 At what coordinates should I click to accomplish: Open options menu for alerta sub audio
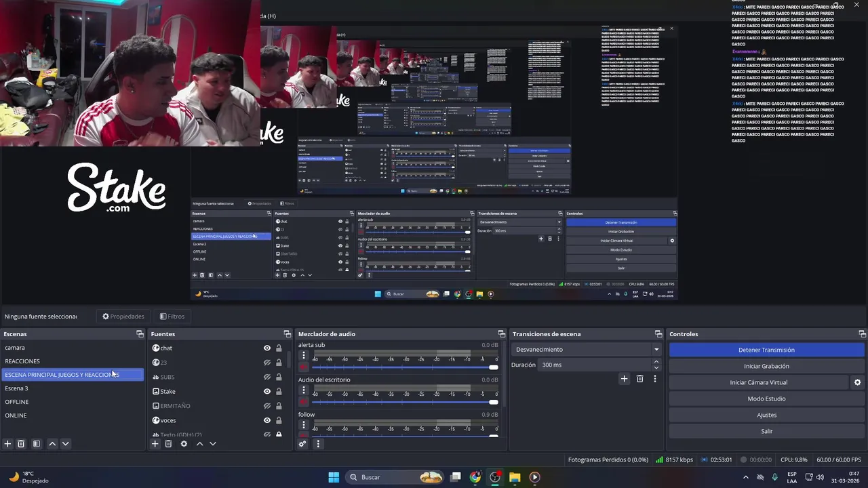tap(304, 355)
